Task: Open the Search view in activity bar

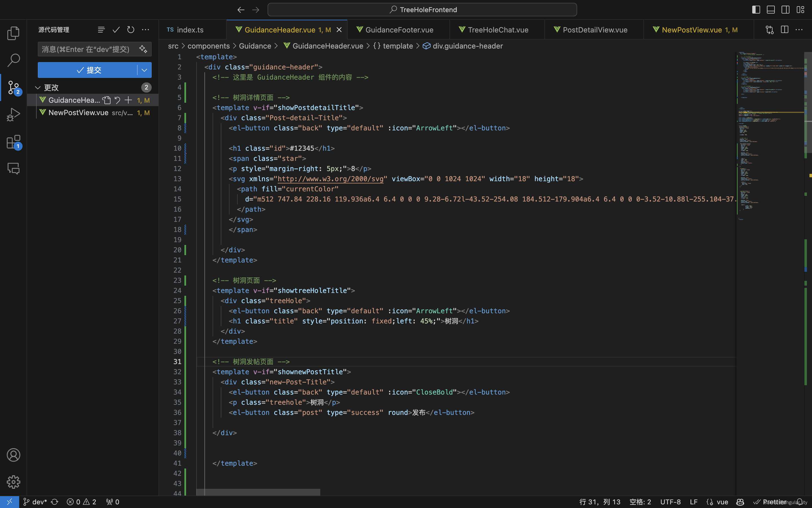Action: (x=14, y=60)
